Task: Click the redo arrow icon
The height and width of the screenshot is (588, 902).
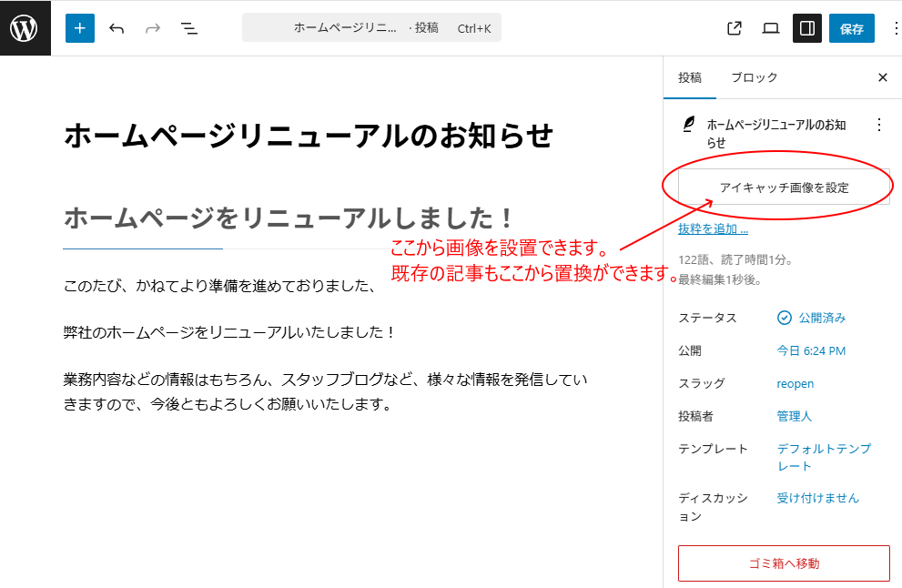Action: click(153, 28)
